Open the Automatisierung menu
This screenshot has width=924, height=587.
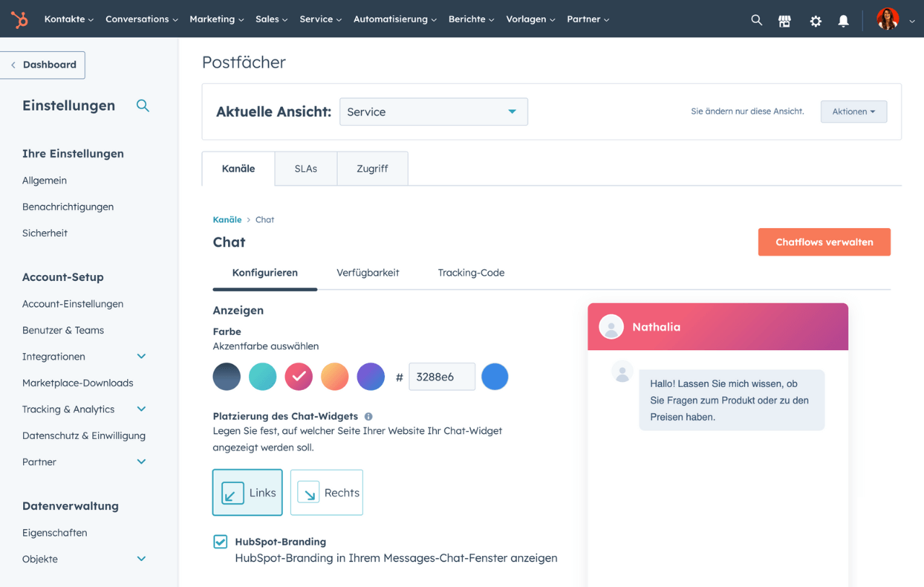point(394,19)
